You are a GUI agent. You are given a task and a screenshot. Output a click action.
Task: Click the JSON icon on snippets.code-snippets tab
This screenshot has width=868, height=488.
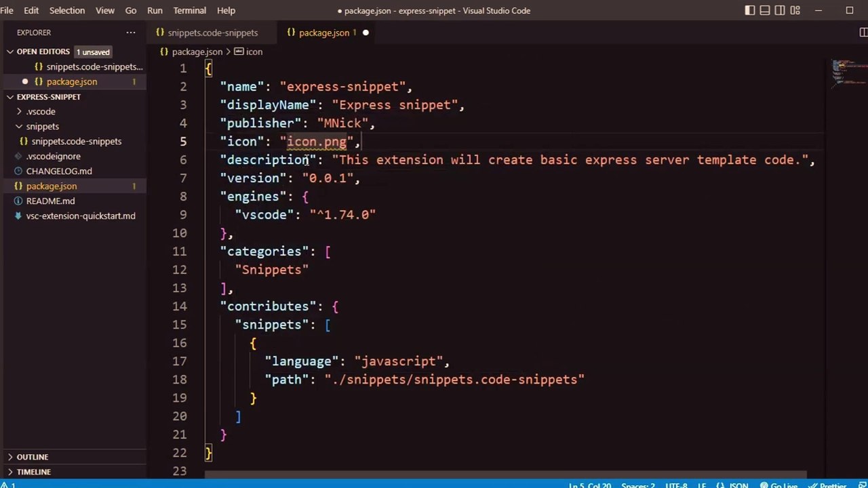click(160, 33)
